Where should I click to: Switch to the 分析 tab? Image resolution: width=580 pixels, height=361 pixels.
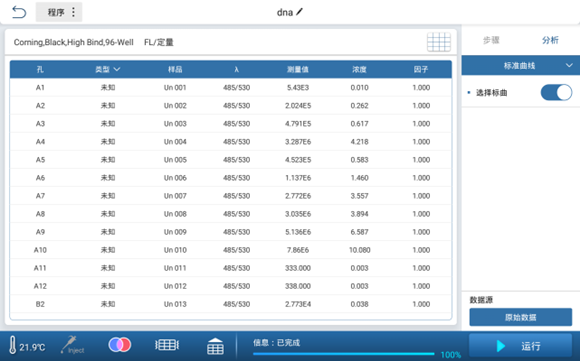coord(550,40)
